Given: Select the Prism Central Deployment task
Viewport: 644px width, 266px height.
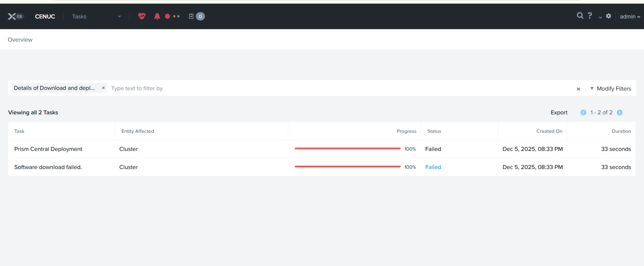Looking at the screenshot, I should click(x=48, y=149).
